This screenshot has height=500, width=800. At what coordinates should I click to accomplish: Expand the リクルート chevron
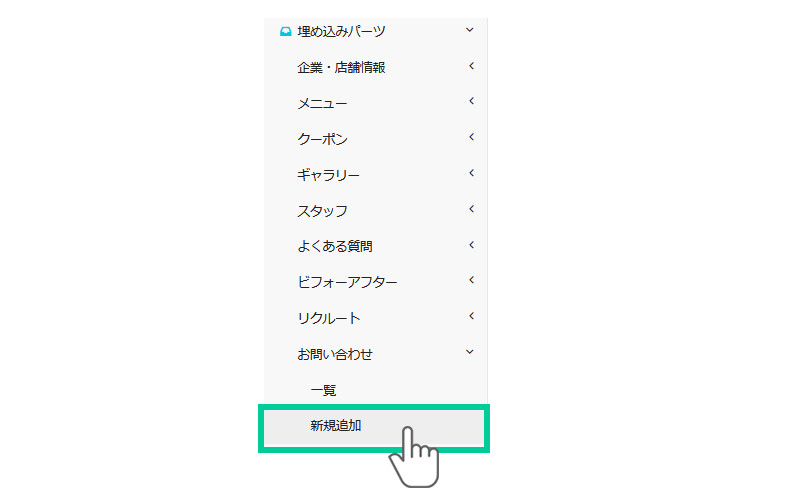[x=470, y=317]
